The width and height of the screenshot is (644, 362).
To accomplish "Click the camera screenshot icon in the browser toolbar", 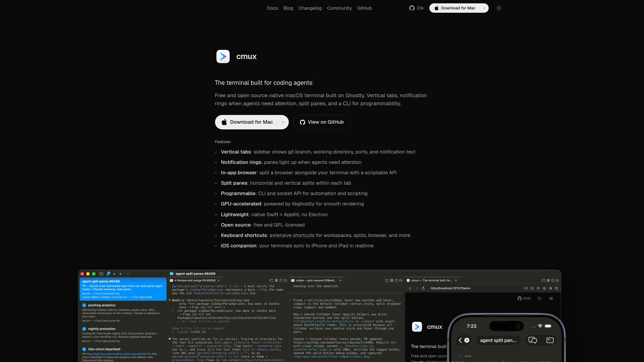I will tap(532, 288).
